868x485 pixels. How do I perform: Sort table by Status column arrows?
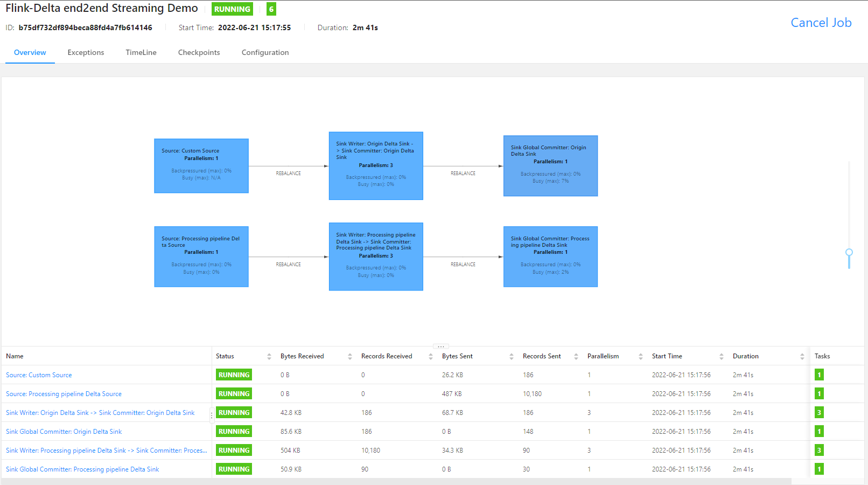point(269,357)
